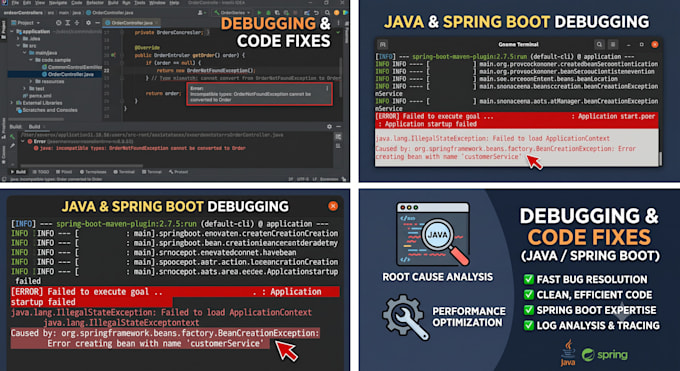Viewport: 680px width, 371px height.
Task: Click the Build tool window button in bottom bar
Action: [x=18, y=172]
